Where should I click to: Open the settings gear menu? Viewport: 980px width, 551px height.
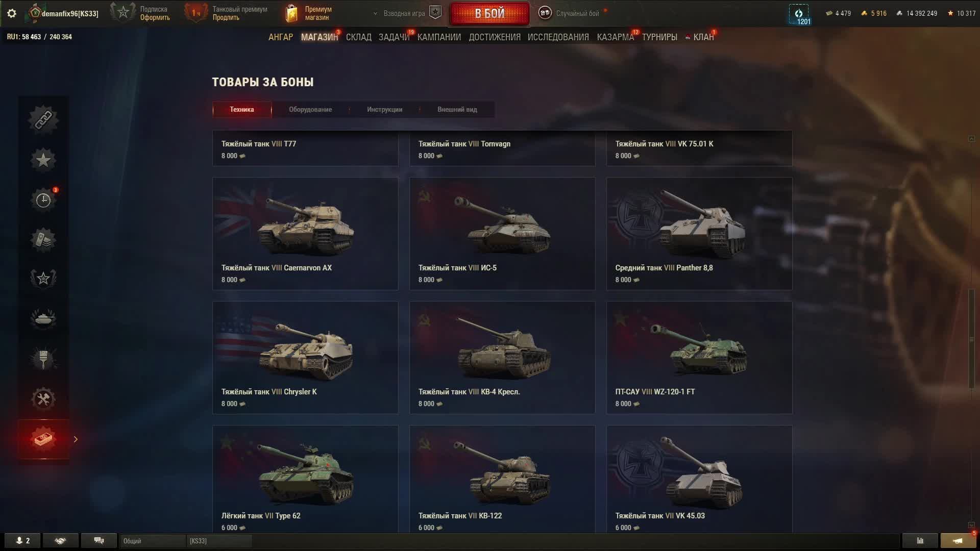coord(12,13)
